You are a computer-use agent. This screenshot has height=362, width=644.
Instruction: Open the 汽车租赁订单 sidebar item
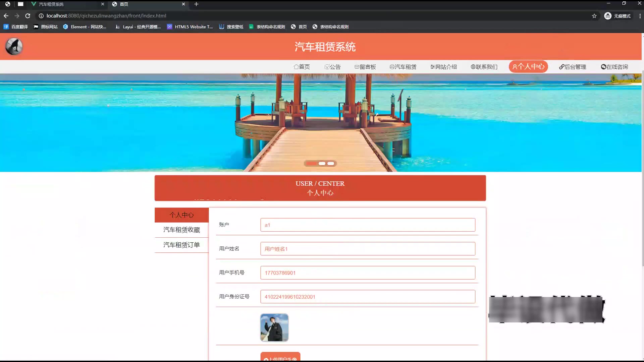click(x=181, y=245)
